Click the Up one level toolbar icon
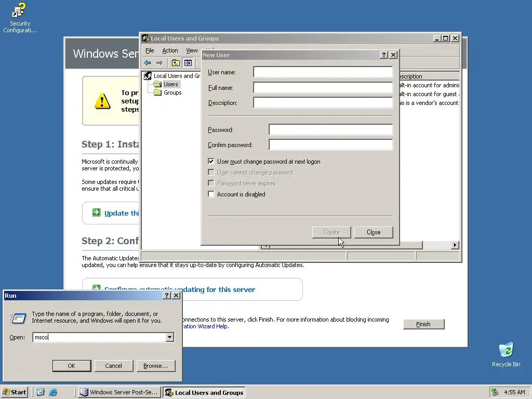The height and width of the screenshot is (399, 532). click(176, 63)
